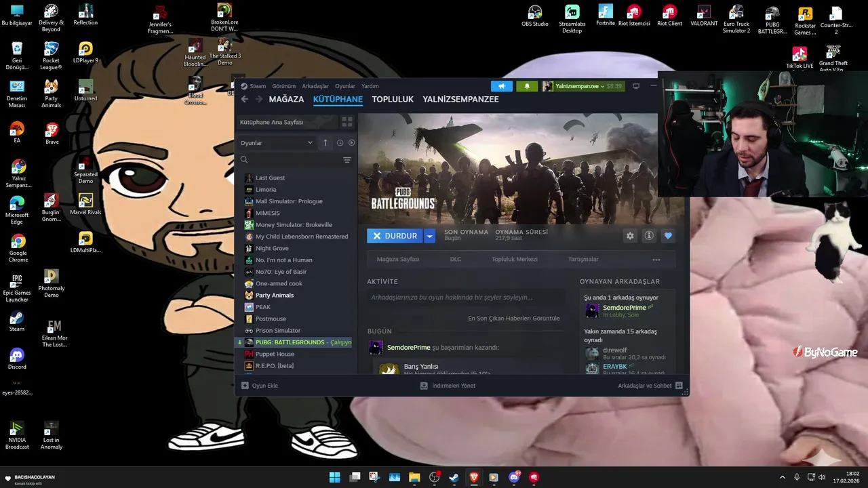This screenshot has width=868, height=488.
Task: Filter library by ready-to-play icon
Action: pos(351,143)
